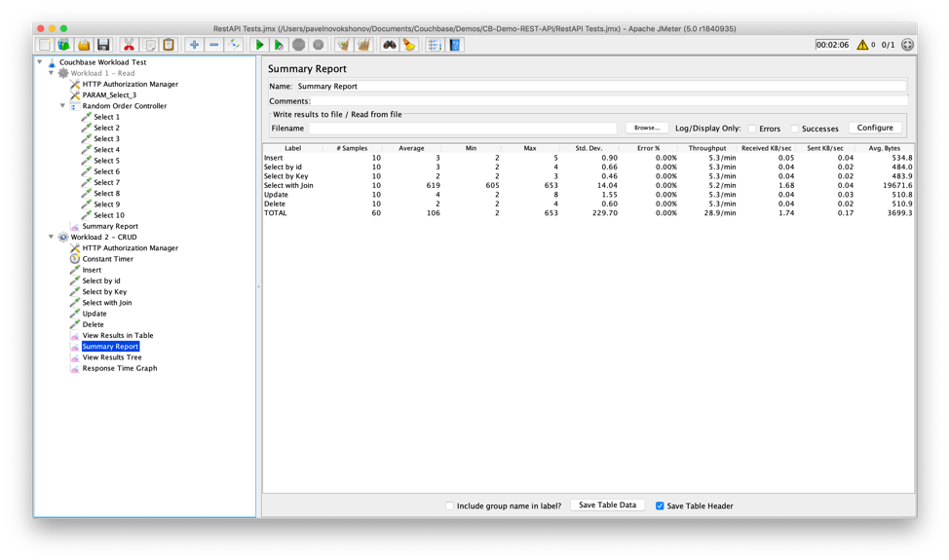
Task: Click the Paste clipboard icon
Action: tap(169, 45)
